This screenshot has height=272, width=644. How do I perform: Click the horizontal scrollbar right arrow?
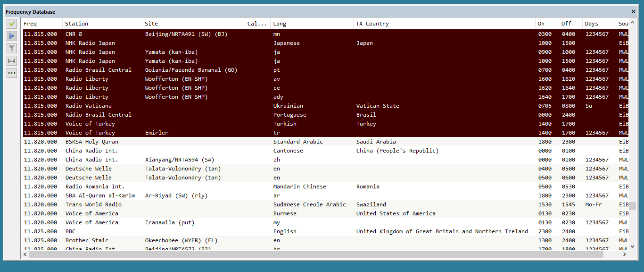pos(625,255)
